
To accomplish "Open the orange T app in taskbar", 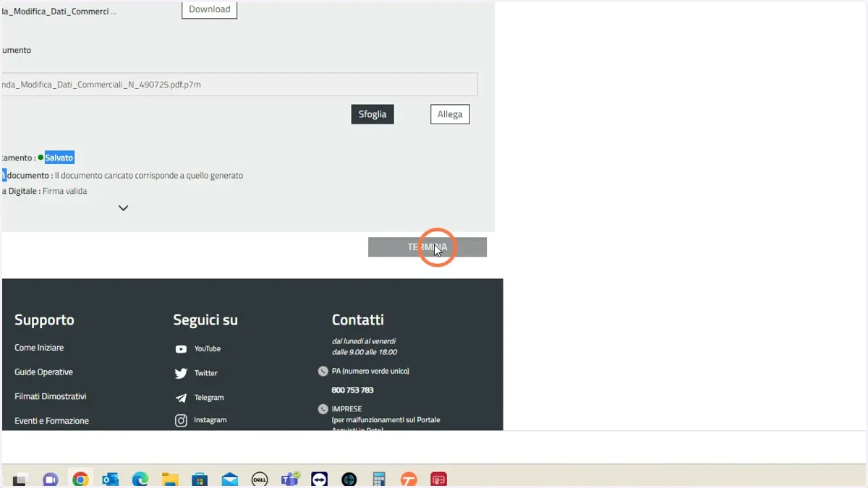I will (409, 479).
